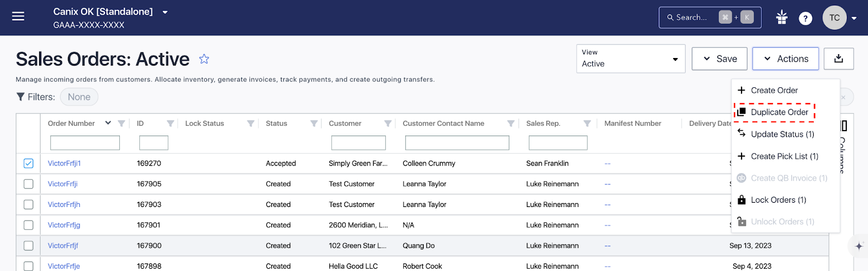This screenshot has height=271, width=868.
Task: Click the plant logo icon in header
Action: (781, 17)
